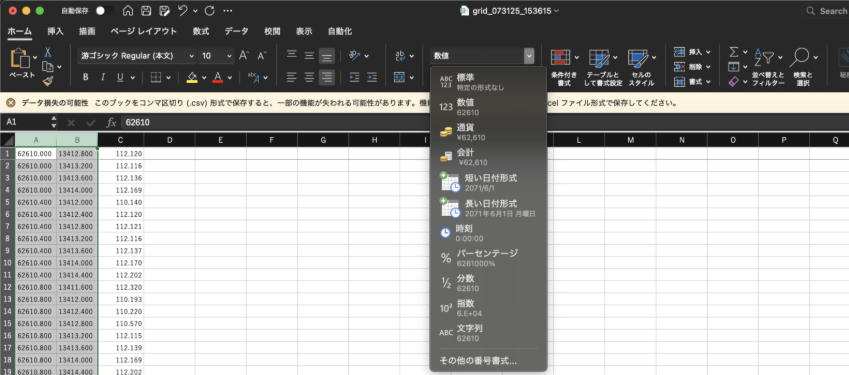The image size is (849, 375).
Task: Increase font size with the larger A icon
Action: tap(244, 55)
